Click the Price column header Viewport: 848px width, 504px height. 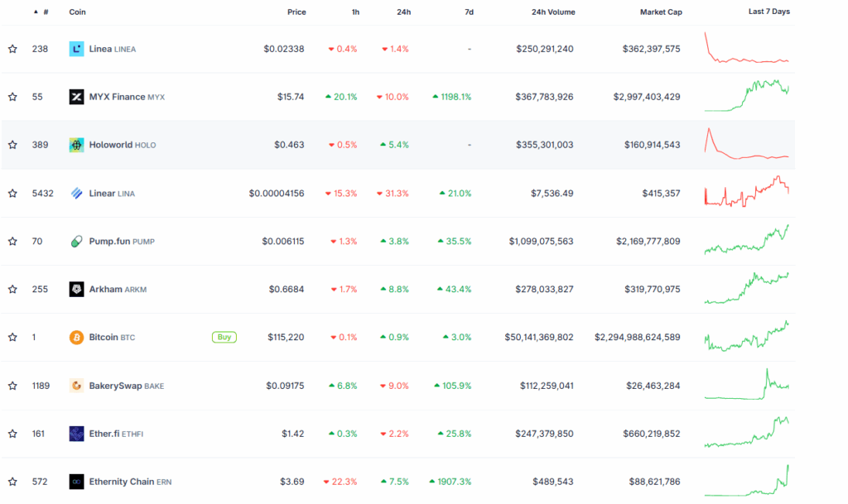click(x=296, y=12)
